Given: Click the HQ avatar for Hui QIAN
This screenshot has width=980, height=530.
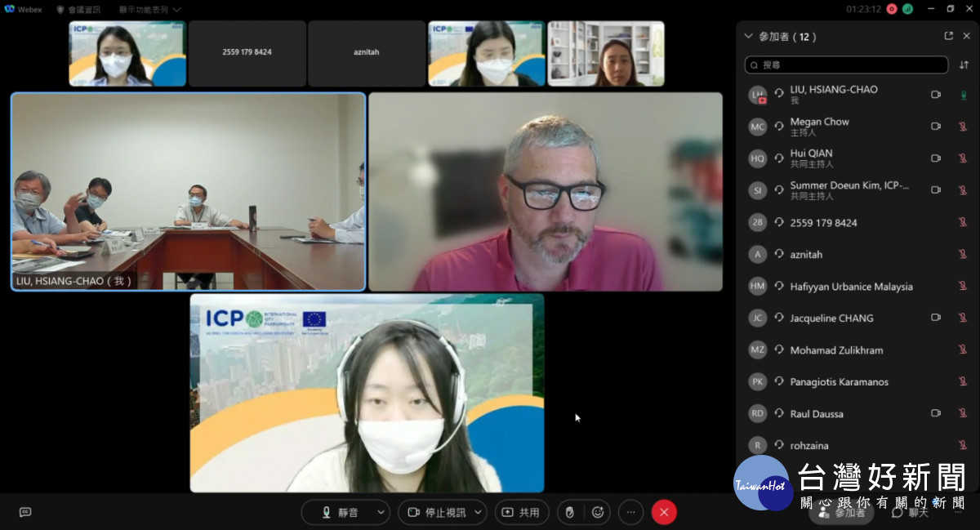Looking at the screenshot, I should coord(758,158).
